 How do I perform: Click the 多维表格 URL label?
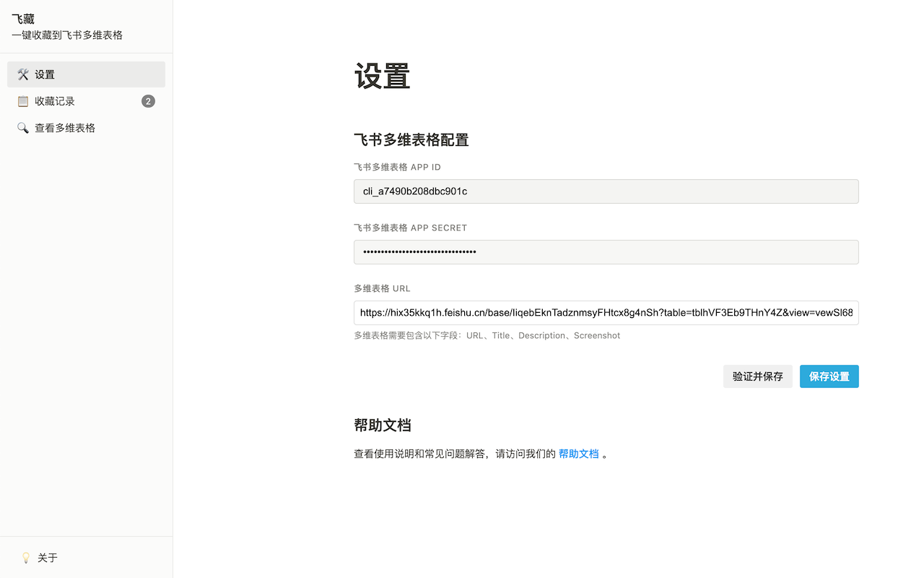coord(382,288)
